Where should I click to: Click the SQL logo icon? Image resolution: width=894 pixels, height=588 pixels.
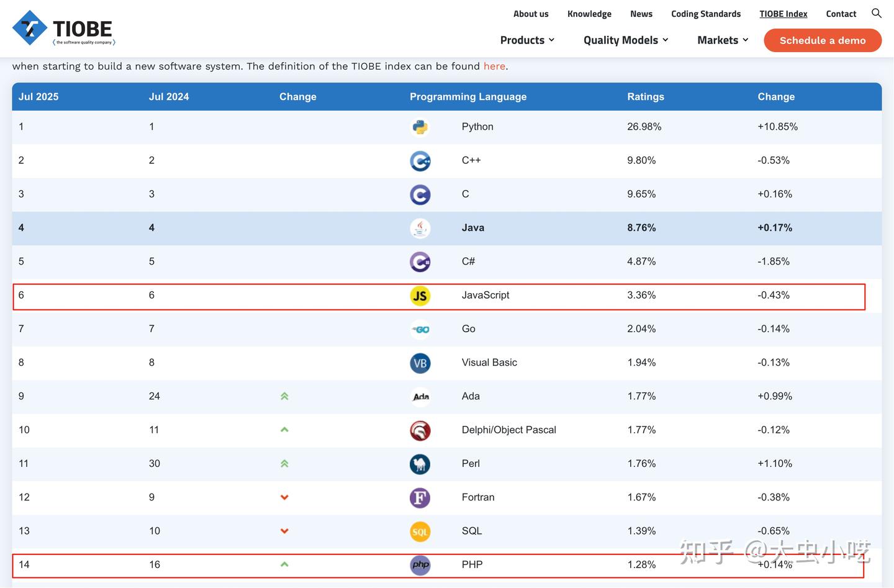coord(420,531)
